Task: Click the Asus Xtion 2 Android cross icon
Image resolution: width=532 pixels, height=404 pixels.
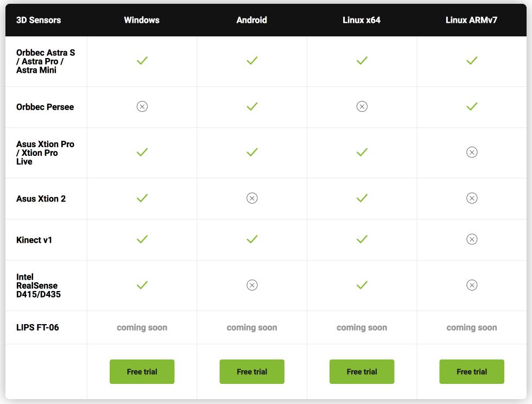Action: tap(252, 198)
